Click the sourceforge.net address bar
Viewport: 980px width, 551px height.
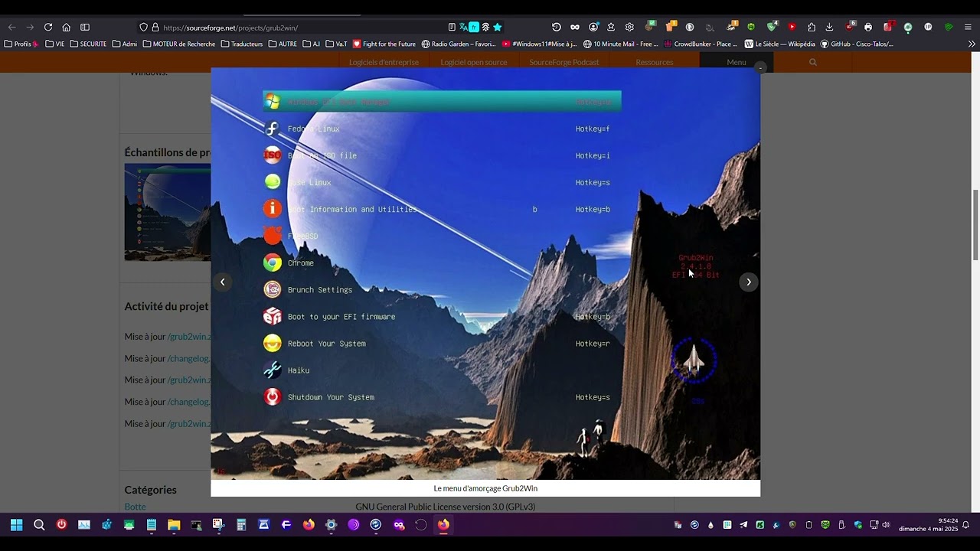coord(291,28)
